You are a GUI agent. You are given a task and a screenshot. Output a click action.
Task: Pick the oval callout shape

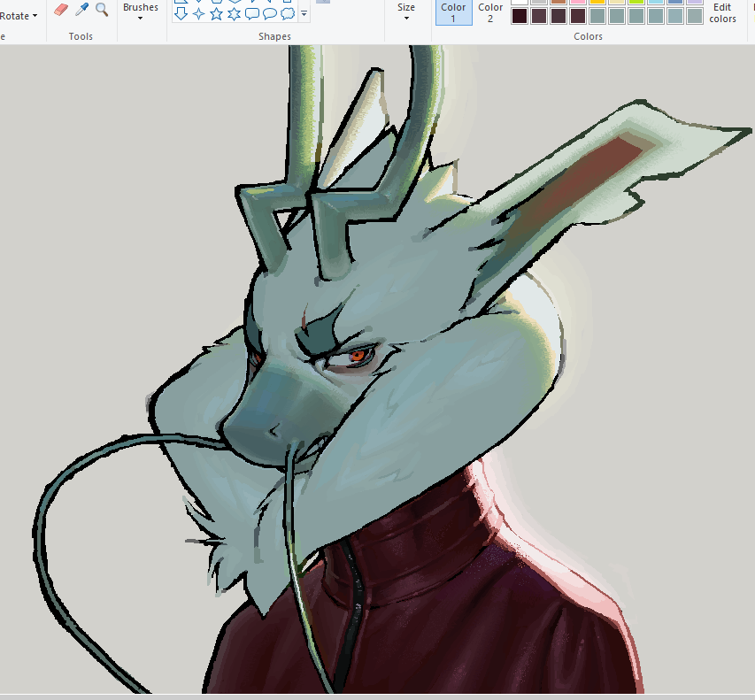coord(270,14)
